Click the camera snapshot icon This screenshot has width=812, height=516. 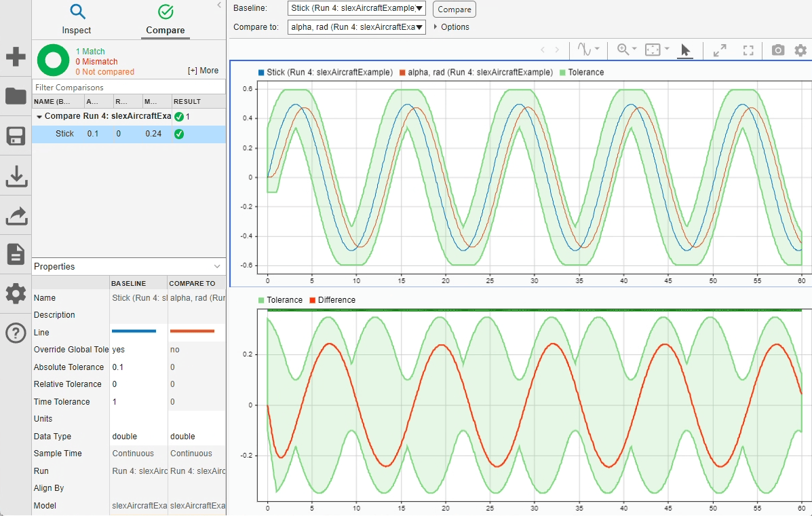click(778, 50)
